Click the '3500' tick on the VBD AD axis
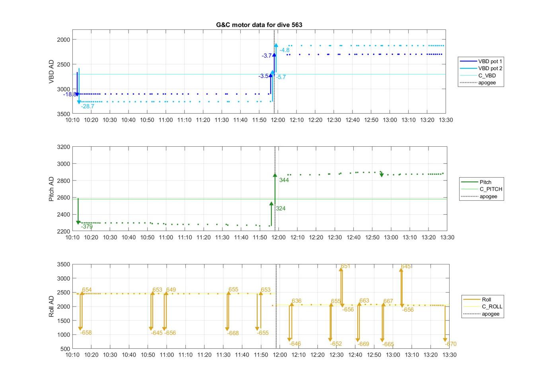Screen dimensions: 557x392 63,114
